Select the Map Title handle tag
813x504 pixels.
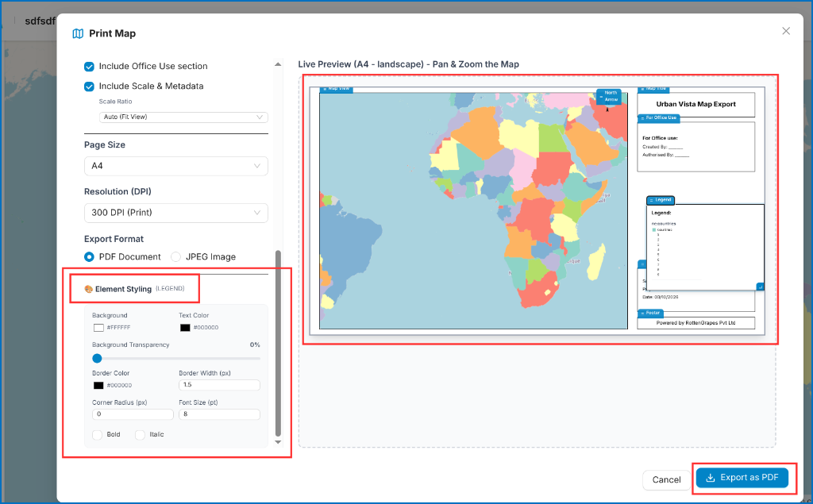click(x=653, y=89)
